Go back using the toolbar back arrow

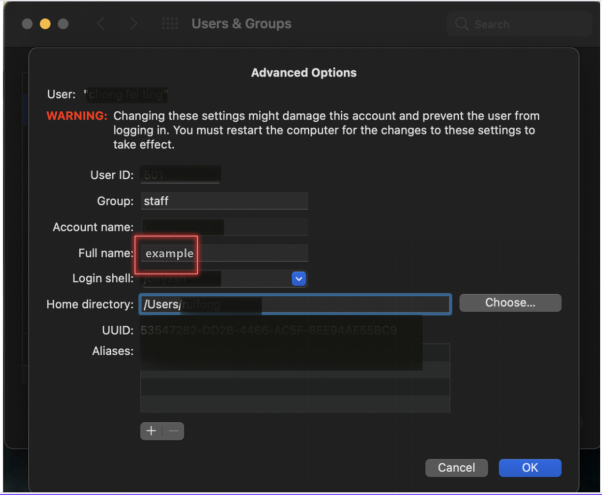point(101,23)
